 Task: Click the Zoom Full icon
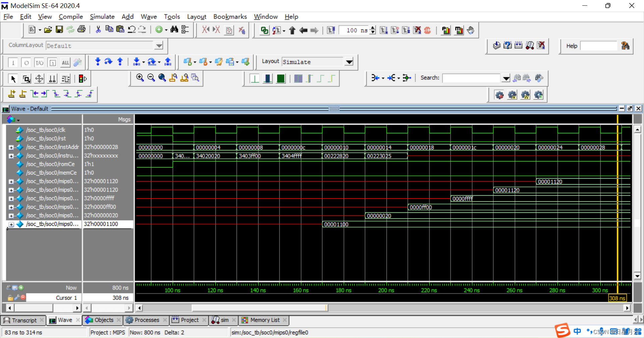click(x=162, y=78)
